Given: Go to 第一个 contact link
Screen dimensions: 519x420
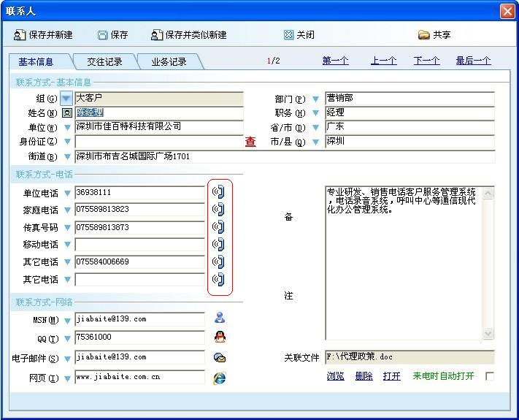Looking at the screenshot, I should click(x=335, y=61).
